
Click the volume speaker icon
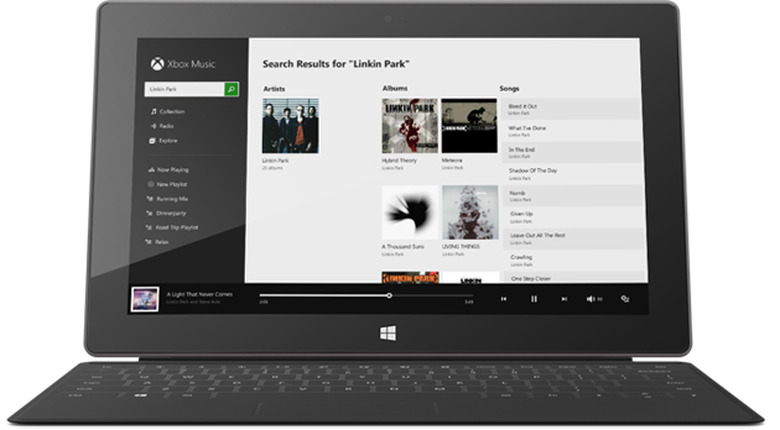(590, 299)
